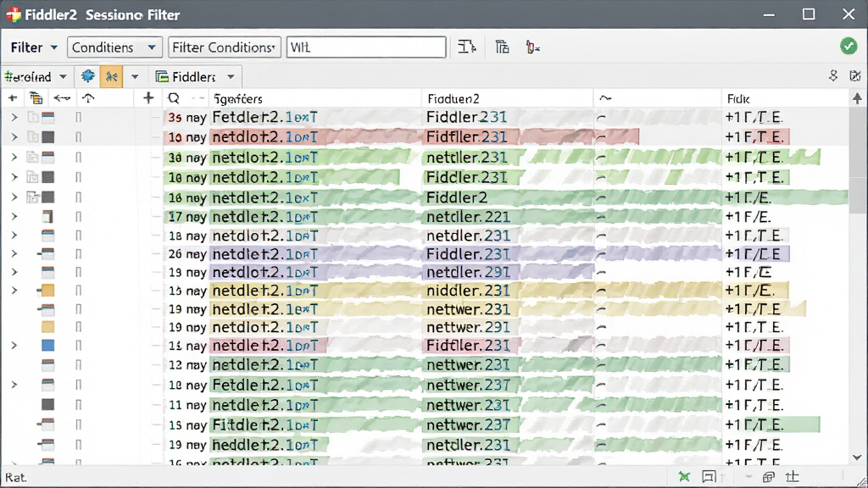Click into the WIL text field
Viewport: 868px width, 488px height.
366,47
